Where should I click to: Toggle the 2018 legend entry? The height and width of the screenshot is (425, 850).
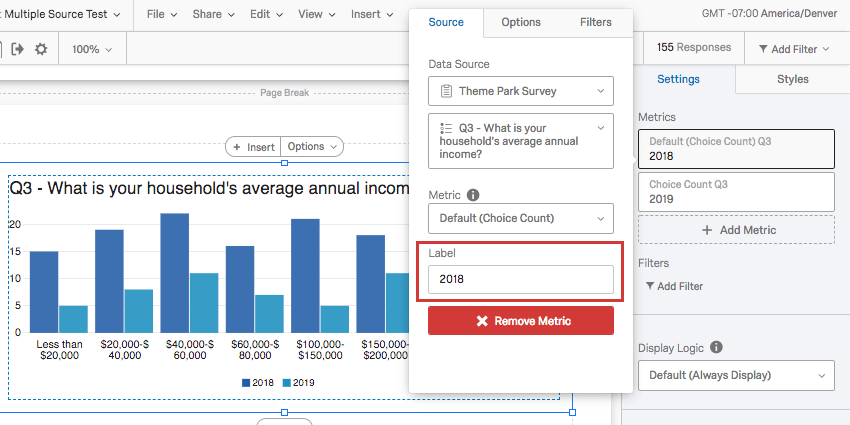pyautogui.click(x=258, y=383)
